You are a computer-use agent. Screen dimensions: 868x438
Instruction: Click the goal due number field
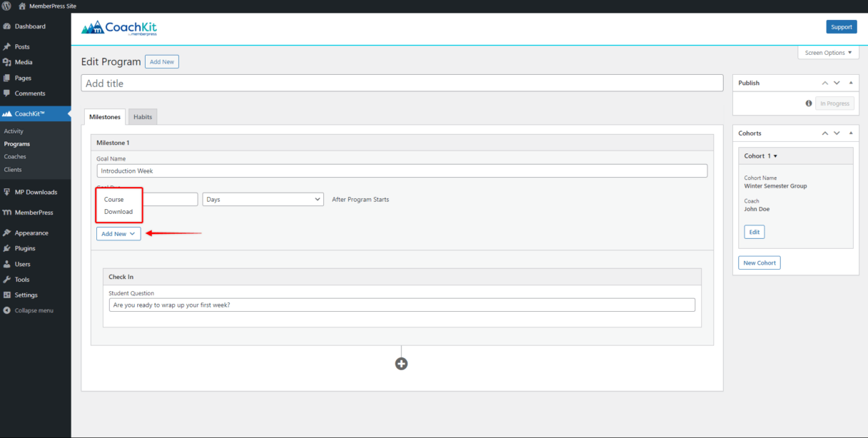[170, 200]
